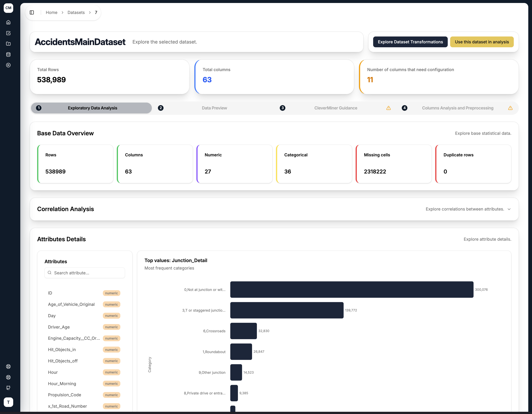Click breadcrumb item 7
Viewport: 532px width, 414px height.
96,12
